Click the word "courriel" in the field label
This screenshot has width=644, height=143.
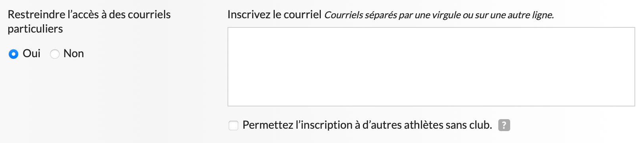tap(303, 15)
